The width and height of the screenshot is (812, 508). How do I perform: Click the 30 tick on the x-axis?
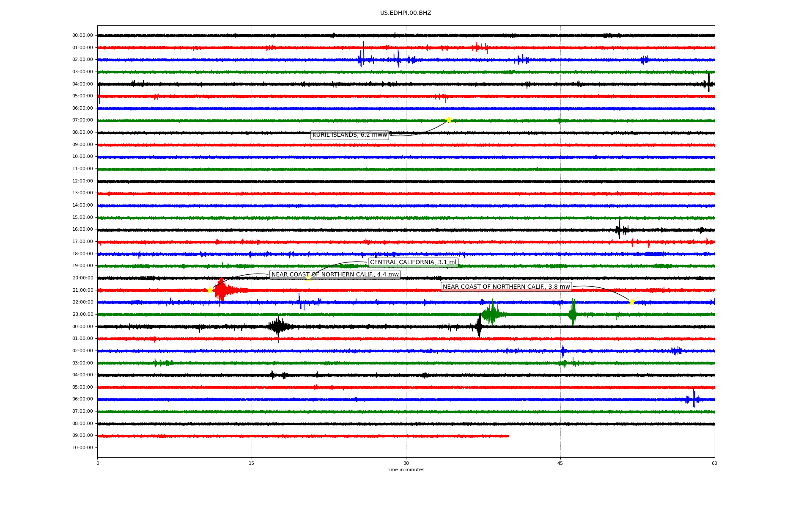(406, 463)
